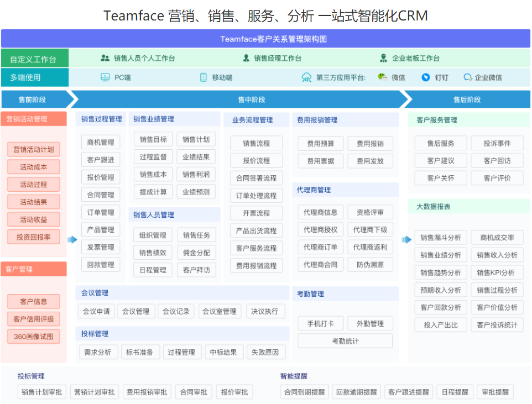Click the 企业微信 logo icon
The height and width of the screenshot is (404, 532).
click(x=468, y=77)
